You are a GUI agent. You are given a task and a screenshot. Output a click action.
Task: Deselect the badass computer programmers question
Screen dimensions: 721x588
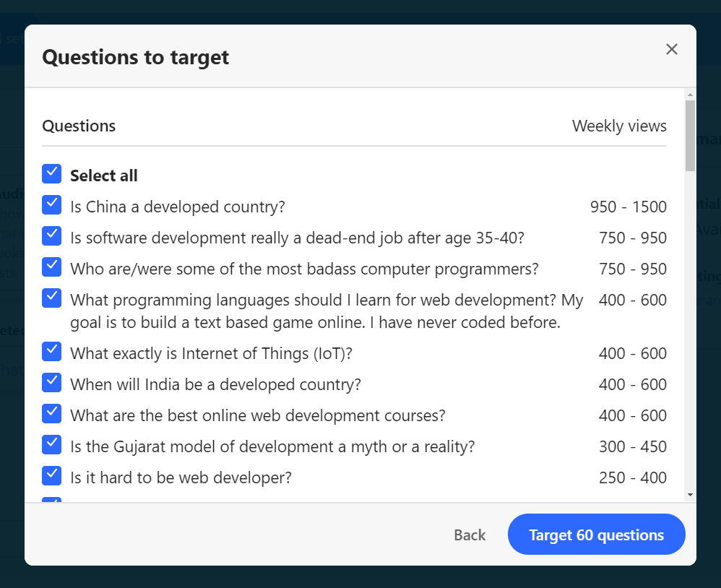(x=52, y=267)
